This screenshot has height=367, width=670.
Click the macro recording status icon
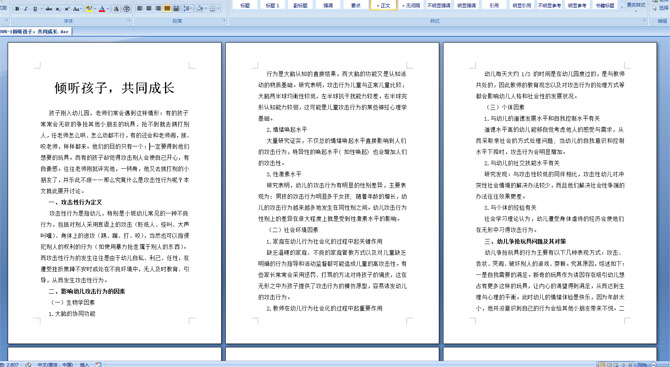tap(98, 364)
